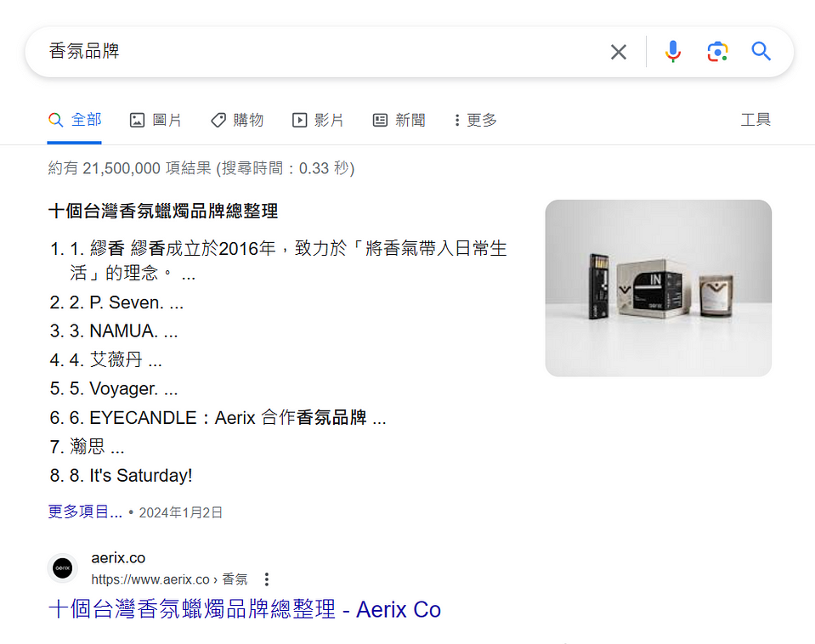The height and width of the screenshot is (644, 815).
Task: Switch to the 購物 tab
Action: click(237, 120)
